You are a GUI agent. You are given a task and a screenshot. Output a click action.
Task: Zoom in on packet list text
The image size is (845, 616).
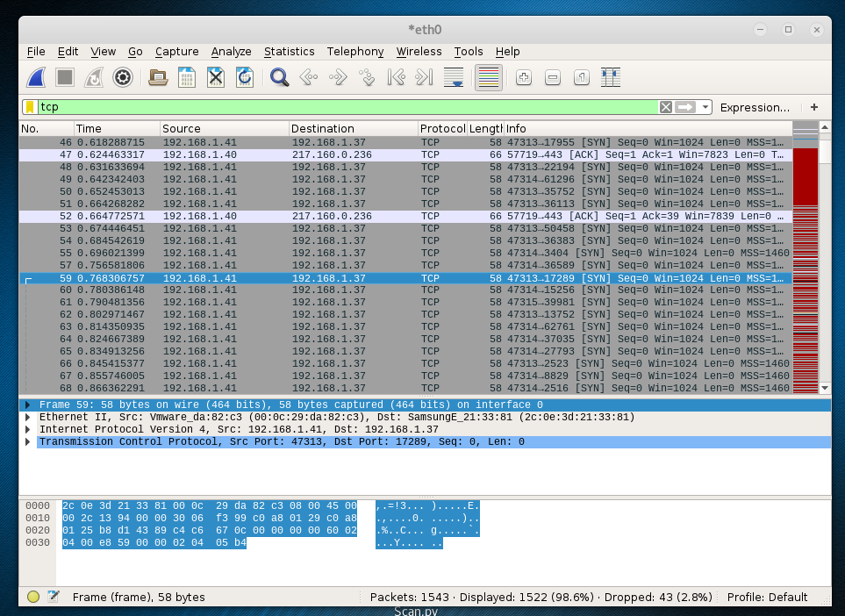[x=524, y=77]
